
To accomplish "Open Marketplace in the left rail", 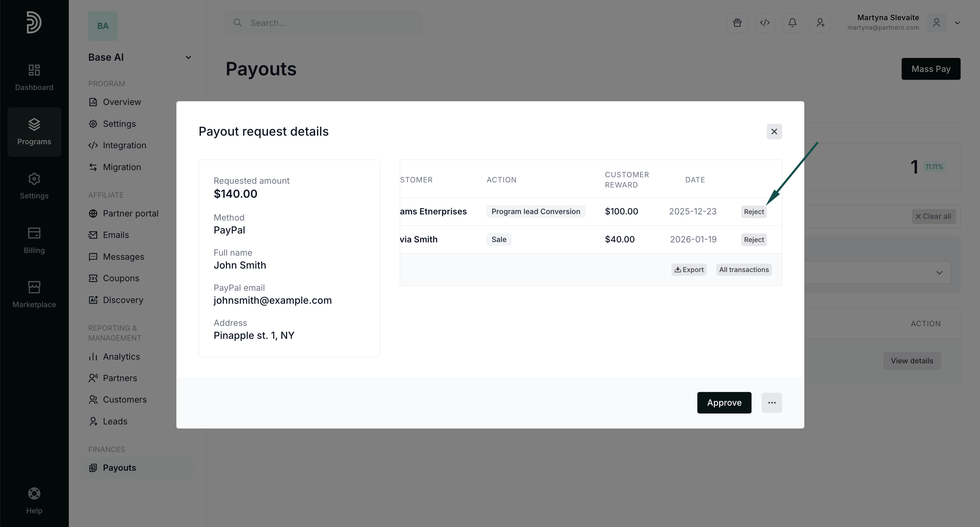I will click(x=34, y=294).
